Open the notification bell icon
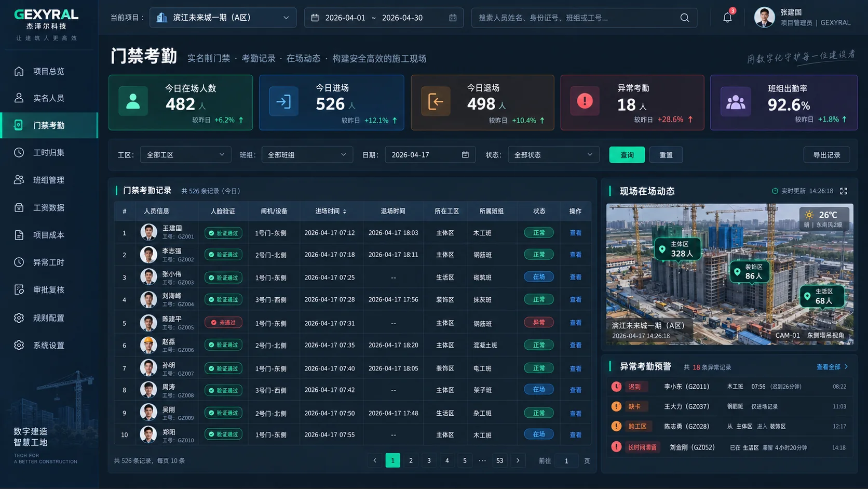The image size is (868, 489). 727,18
